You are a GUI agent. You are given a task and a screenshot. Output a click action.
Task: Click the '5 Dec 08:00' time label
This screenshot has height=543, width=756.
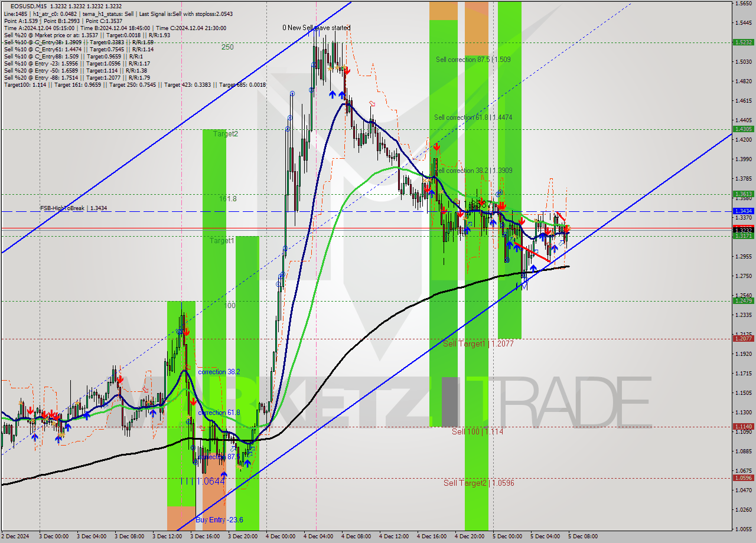point(583,537)
